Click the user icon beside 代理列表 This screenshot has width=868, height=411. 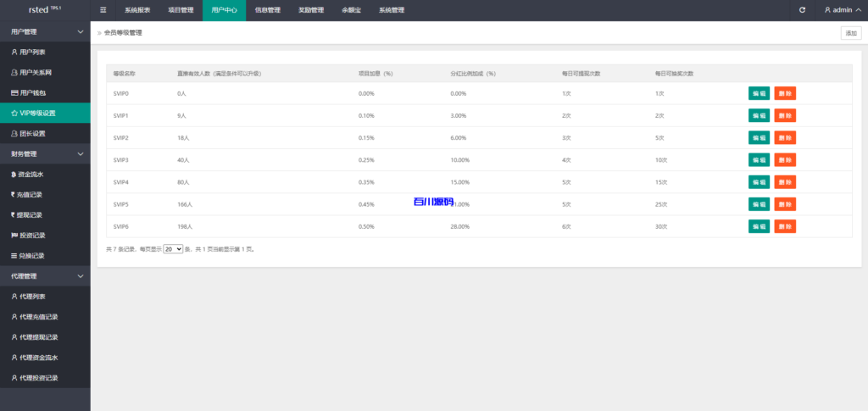[x=14, y=297]
